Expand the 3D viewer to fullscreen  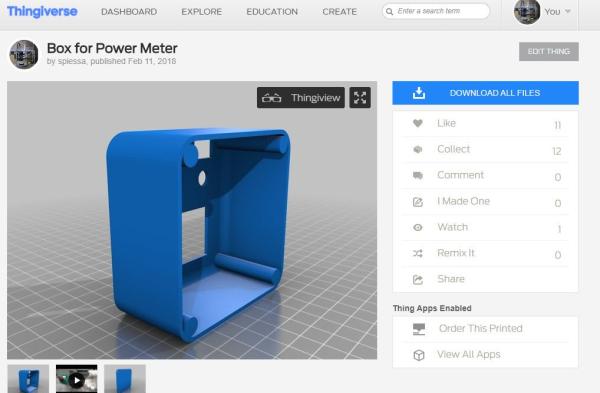click(x=360, y=98)
